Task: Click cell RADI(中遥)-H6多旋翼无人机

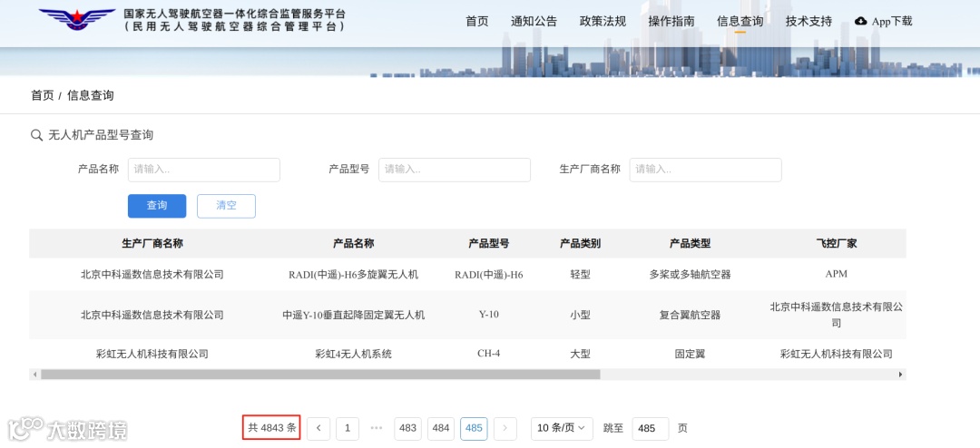Action: (353, 274)
